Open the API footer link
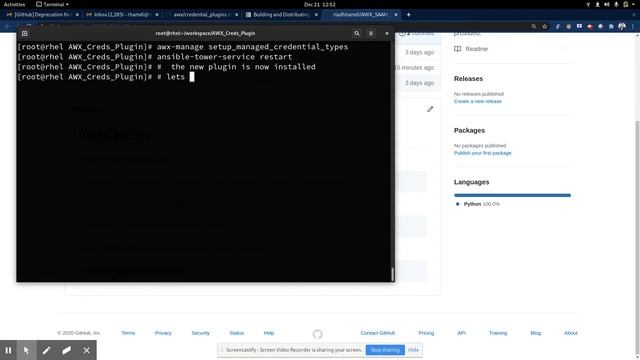Screen dimensions: 640x360 (x=462, y=333)
